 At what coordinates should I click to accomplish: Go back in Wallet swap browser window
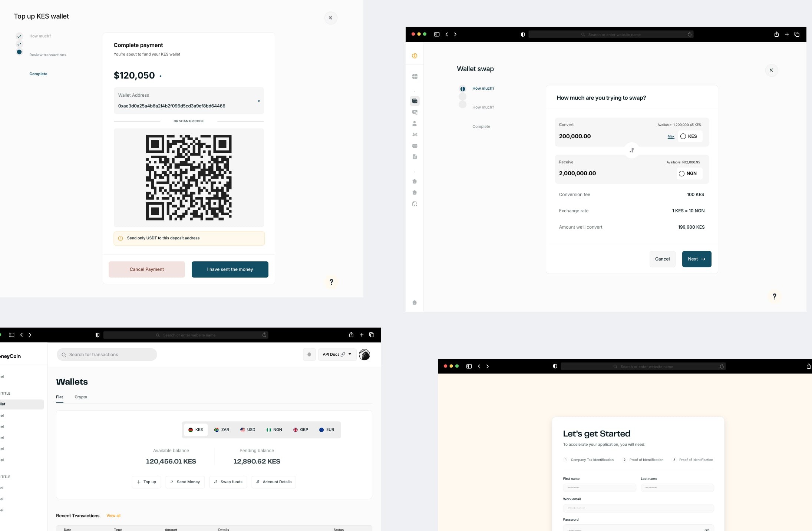coord(447,34)
